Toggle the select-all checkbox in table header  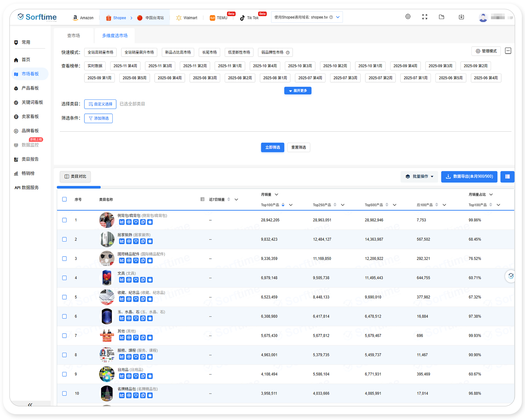(64, 199)
